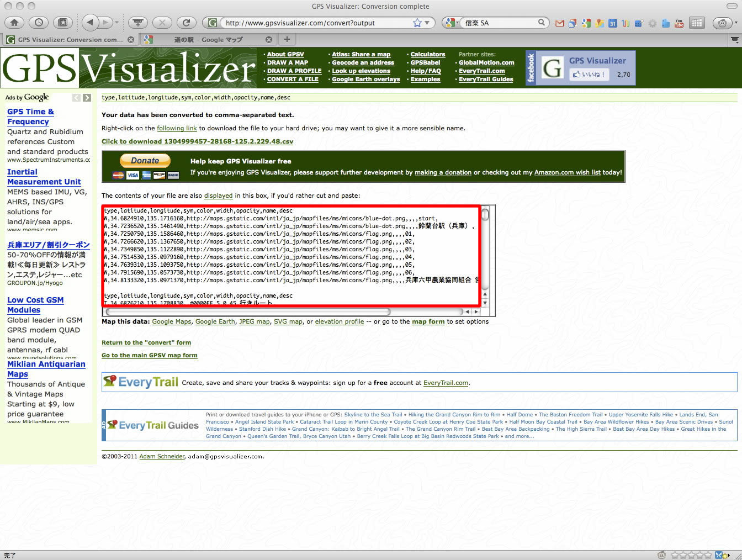
Task: Run the search with the magnifier icon
Action: click(x=542, y=23)
